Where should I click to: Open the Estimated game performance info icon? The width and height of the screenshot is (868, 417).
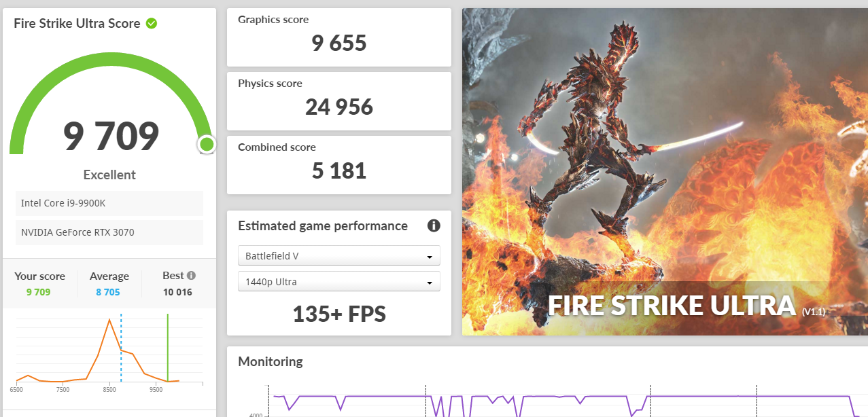tap(434, 226)
